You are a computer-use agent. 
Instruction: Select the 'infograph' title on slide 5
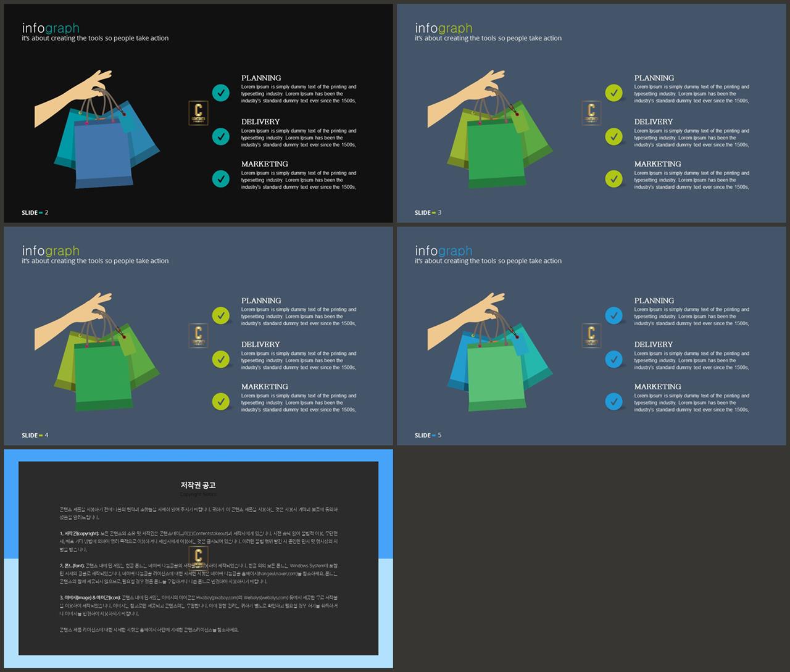444,251
